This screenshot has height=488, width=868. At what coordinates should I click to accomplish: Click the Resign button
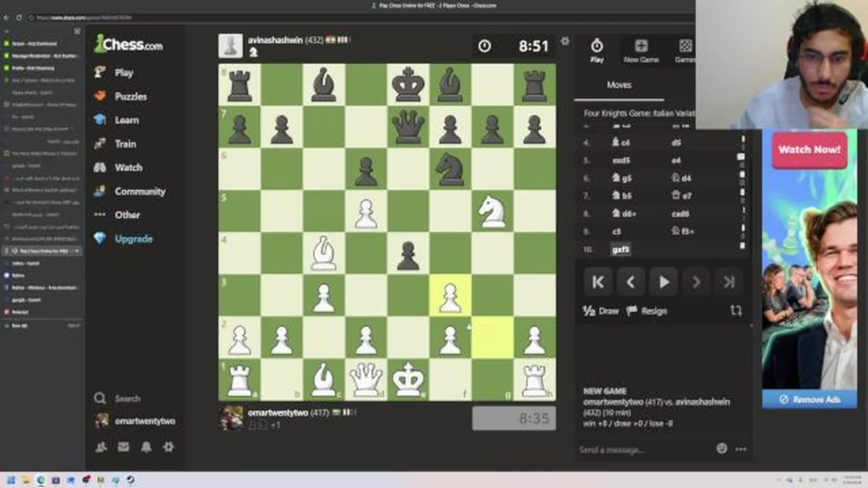click(x=647, y=311)
